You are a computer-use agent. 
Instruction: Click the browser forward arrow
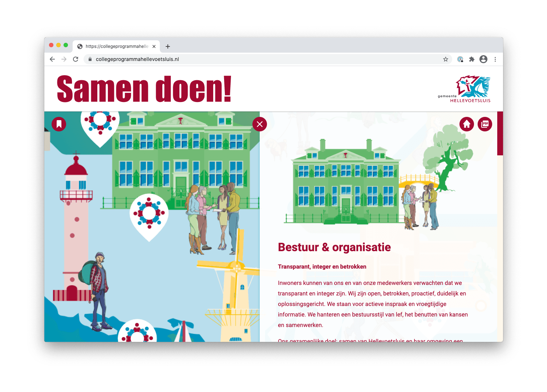coord(64,59)
